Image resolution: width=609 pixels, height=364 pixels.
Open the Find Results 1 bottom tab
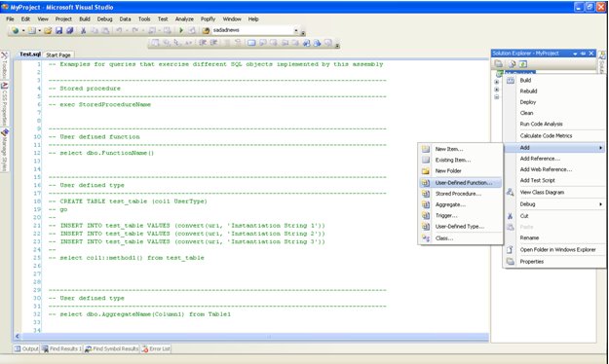[x=61, y=348]
